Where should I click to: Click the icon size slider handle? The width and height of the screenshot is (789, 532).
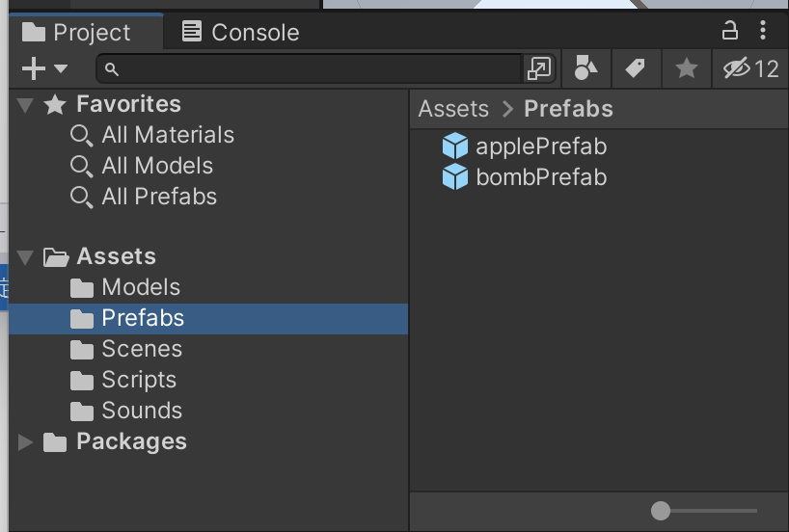coord(660,511)
